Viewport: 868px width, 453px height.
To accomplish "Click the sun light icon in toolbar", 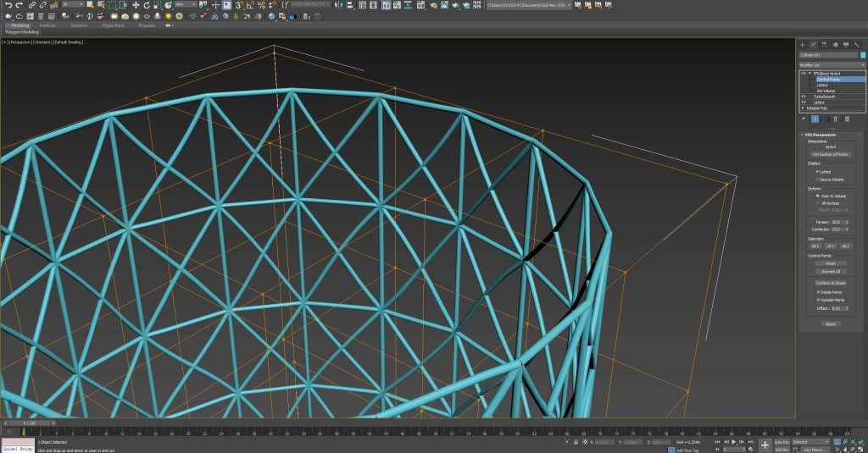I will pyautogui.click(x=169, y=17).
